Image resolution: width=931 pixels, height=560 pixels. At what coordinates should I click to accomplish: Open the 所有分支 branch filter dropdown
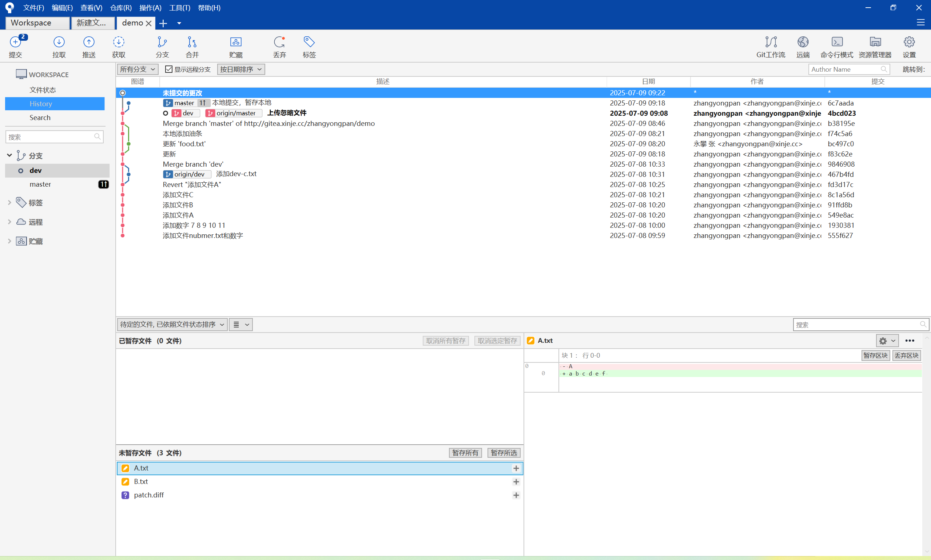[138, 69]
